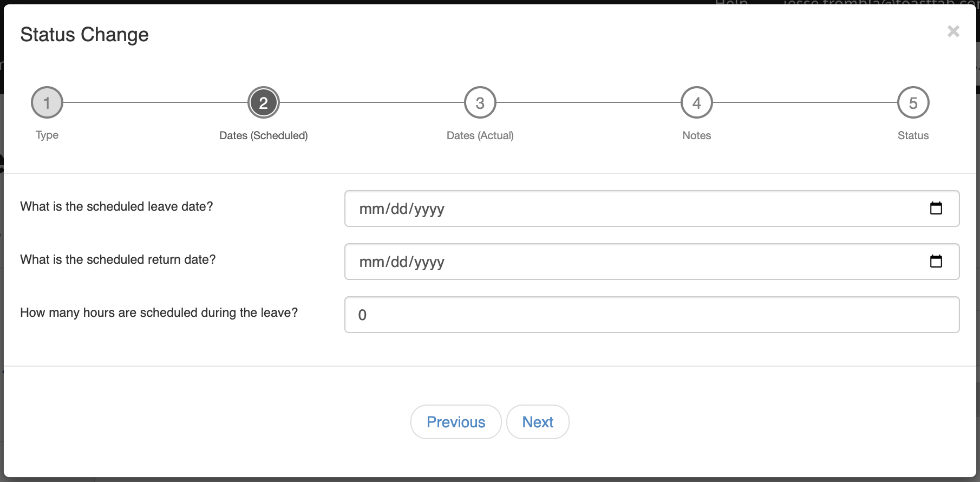
Task: Click step 1 circle in the wizard
Action: [x=47, y=102]
